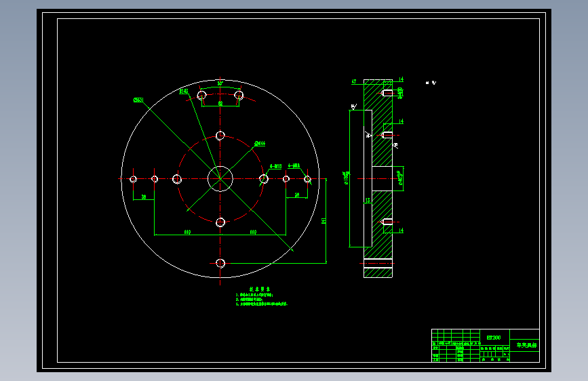The image size is (588, 381).
Task: Click the HT200 material label in title block
Action: pyautogui.click(x=494, y=338)
